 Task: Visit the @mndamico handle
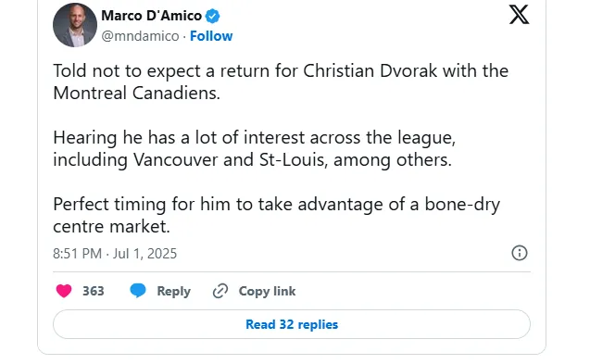[140, 36]
